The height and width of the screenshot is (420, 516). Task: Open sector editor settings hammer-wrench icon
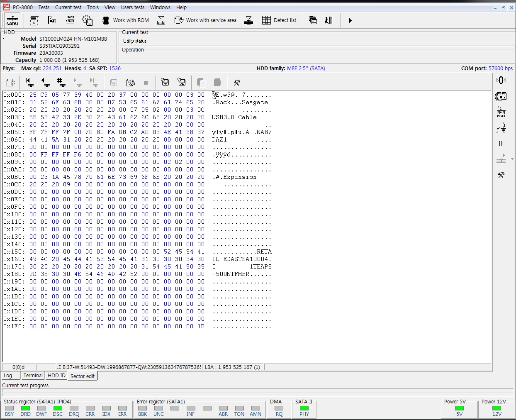coord(237,82)
